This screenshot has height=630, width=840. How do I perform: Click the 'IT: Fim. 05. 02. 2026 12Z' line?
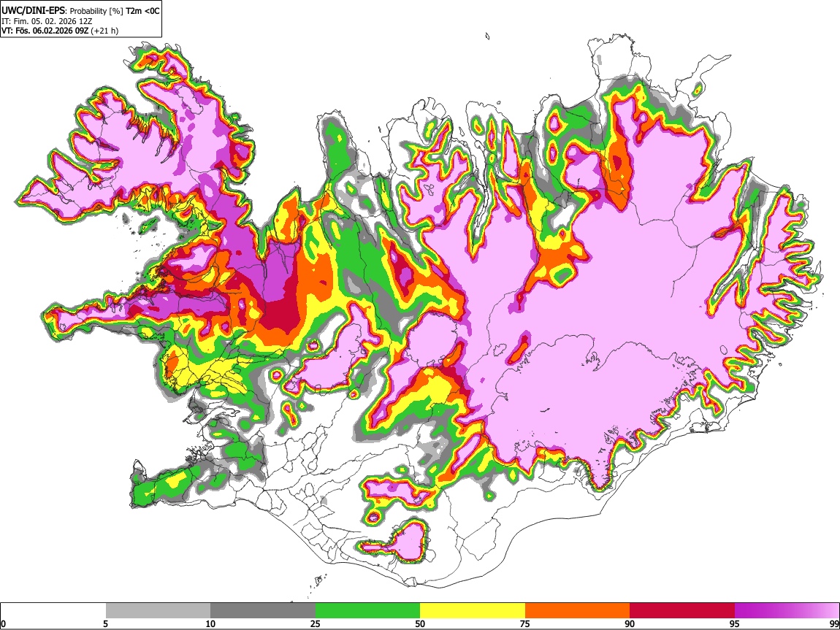(x=47, y=21)
